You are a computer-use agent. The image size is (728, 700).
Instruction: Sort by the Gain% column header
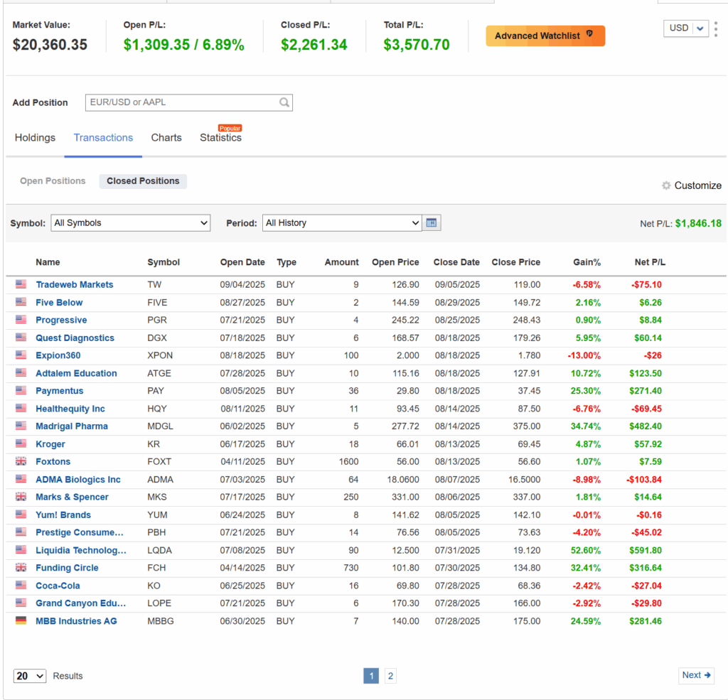587,262
